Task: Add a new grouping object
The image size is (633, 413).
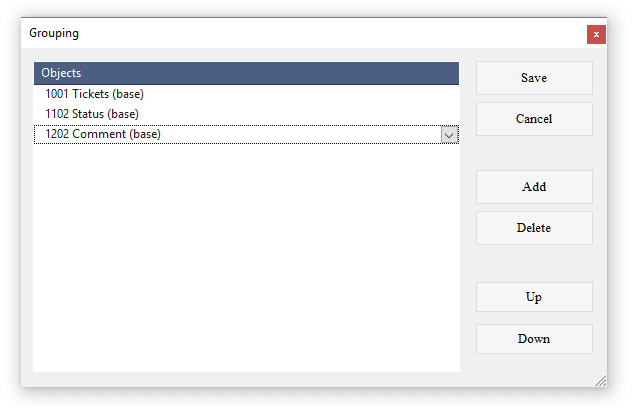Action: 534,187
